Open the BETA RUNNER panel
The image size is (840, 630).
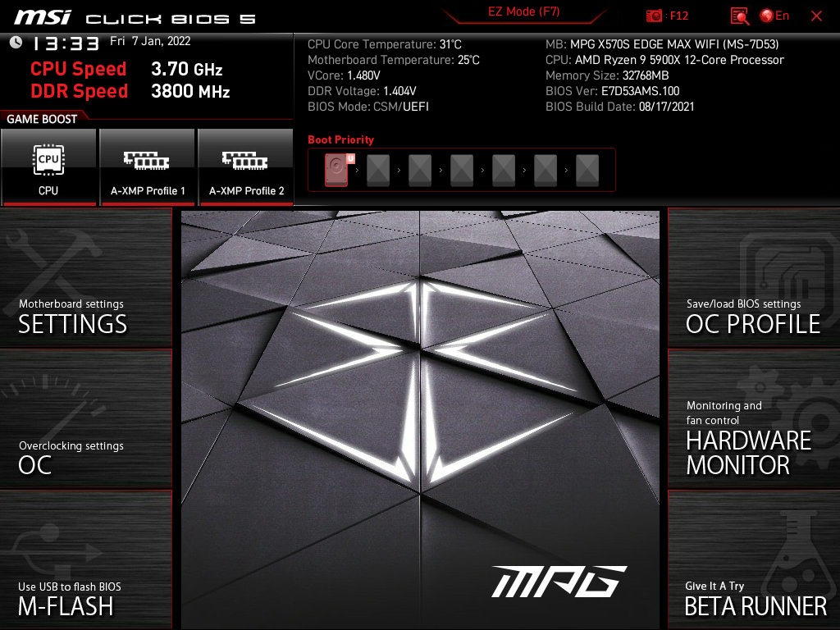click(x=754, y=560)
